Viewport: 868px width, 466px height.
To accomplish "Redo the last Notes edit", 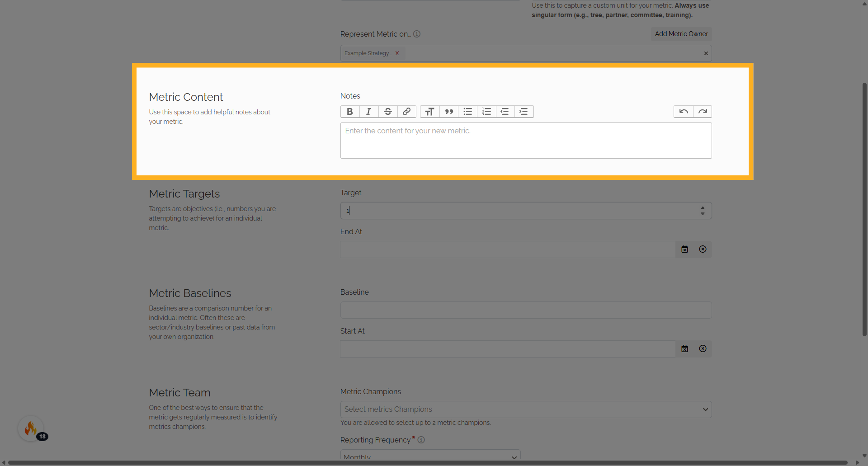I will tap(703, 112).
